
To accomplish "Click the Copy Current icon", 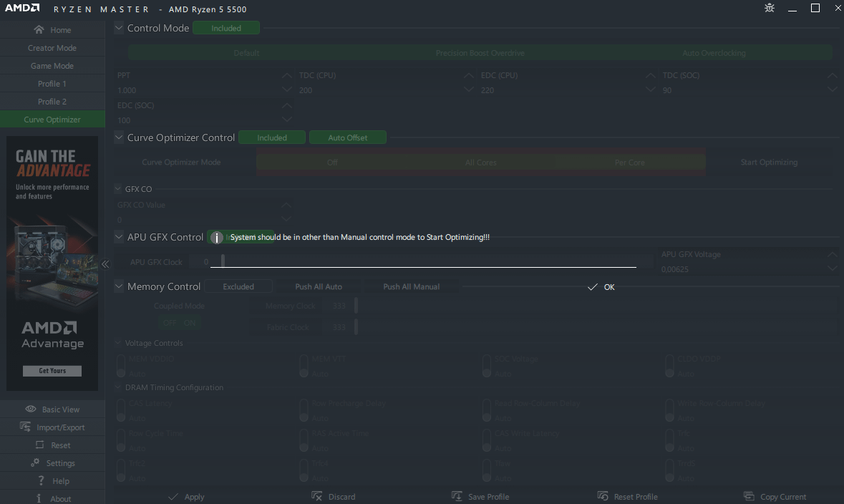I will [749, 496].
